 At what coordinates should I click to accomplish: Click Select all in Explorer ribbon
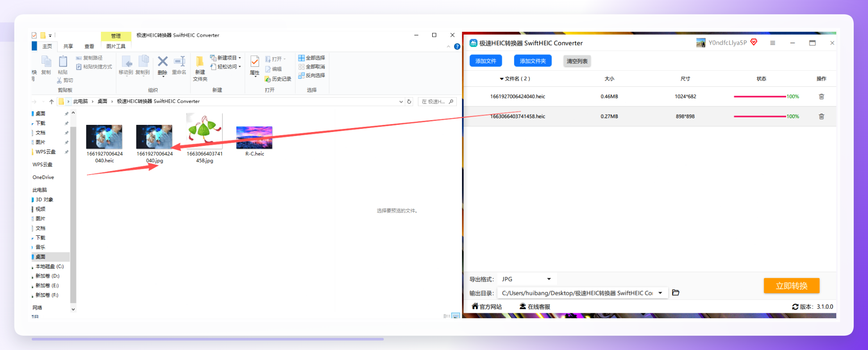point(312,58)
